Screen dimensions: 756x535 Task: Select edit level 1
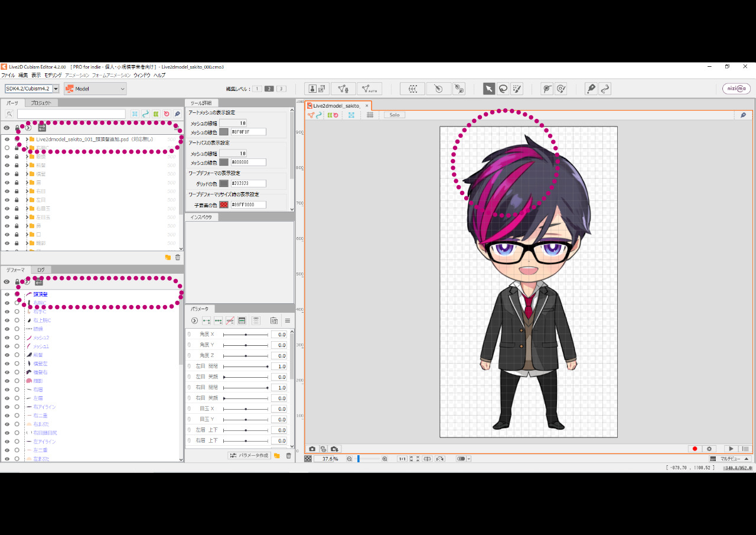[x=257, y=89]
